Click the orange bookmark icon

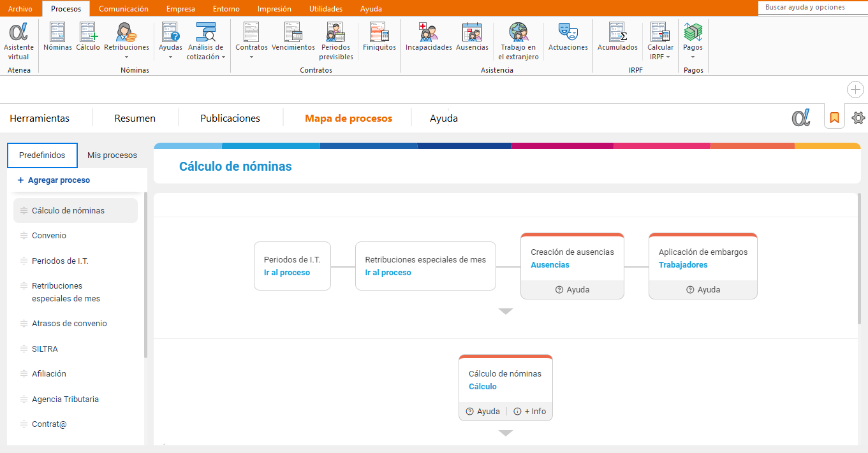pos(834,118)
